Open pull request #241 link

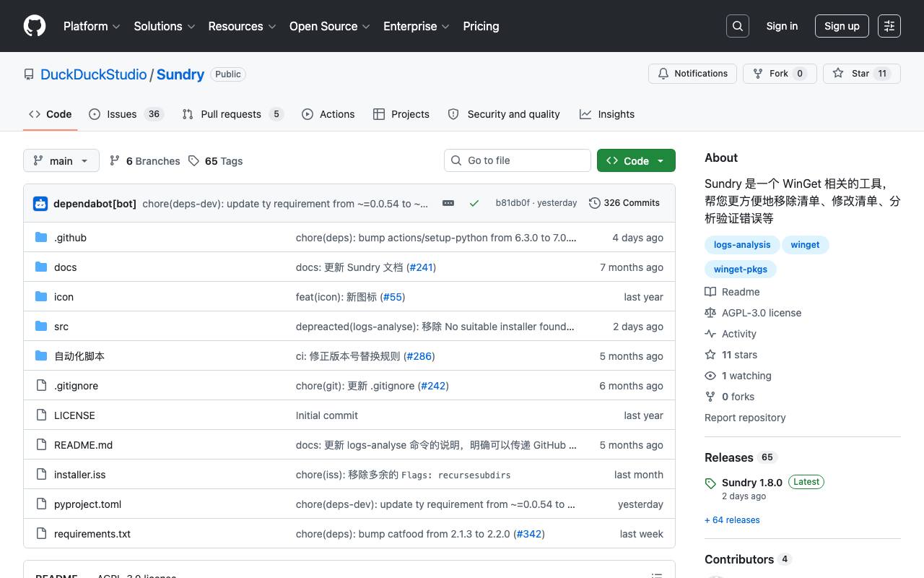(421, 267)
